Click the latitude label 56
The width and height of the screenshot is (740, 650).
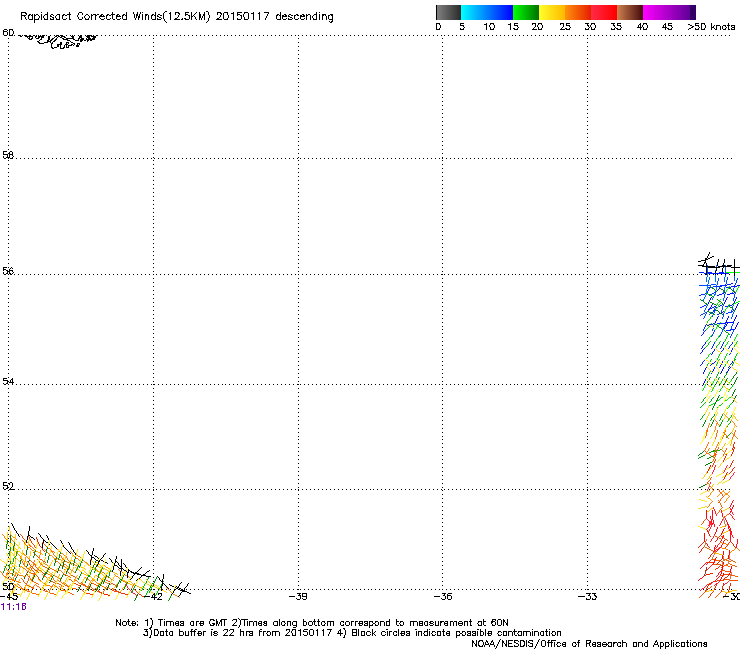tap(8, 271)
